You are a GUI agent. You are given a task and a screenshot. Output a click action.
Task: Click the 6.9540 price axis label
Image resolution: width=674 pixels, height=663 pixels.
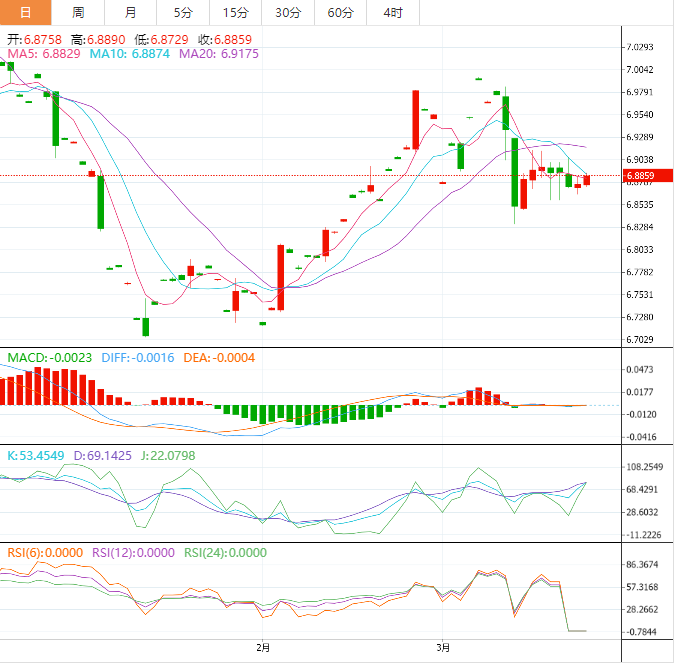pyautogui.click(x=640, y=114)
